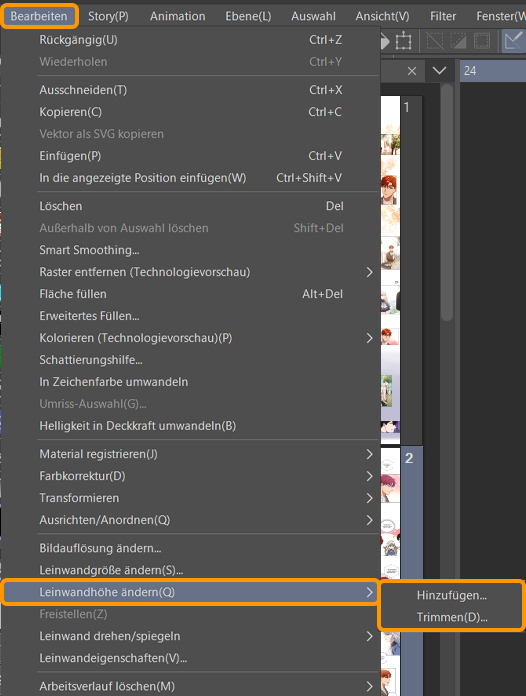Open the Fenster menu

coord(501,16)
